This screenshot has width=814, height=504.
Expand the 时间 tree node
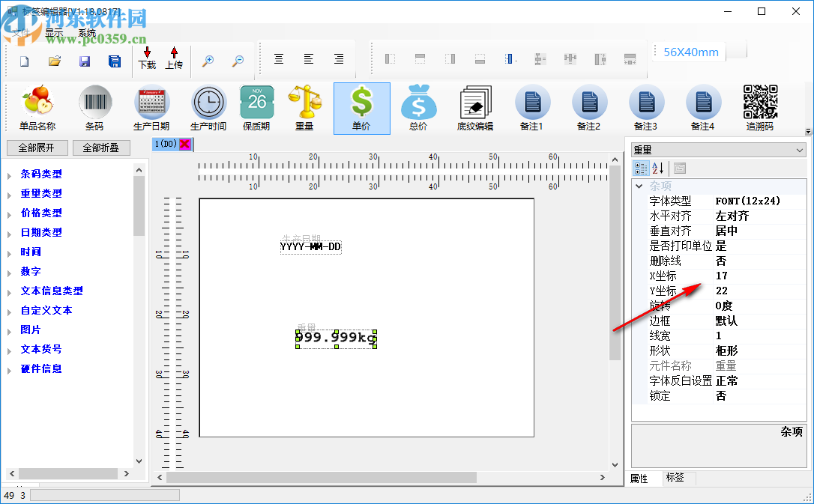[9, 254]
